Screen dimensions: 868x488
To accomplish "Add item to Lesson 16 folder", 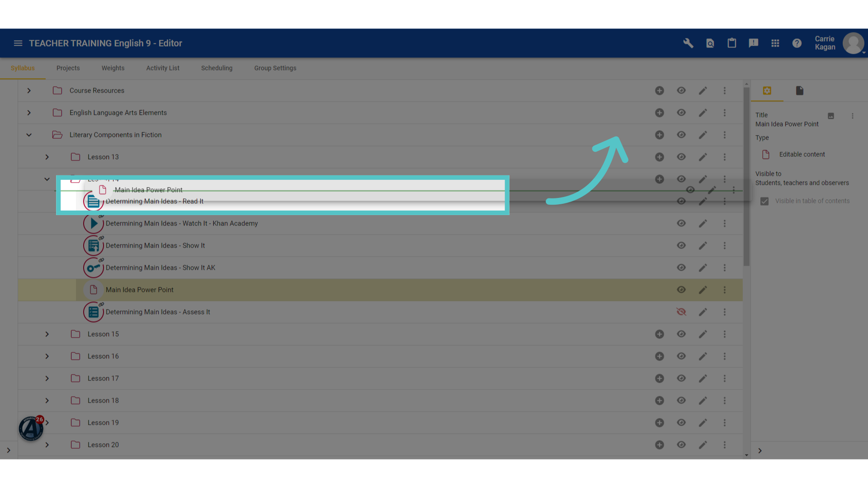I will (x=660, y=357).
